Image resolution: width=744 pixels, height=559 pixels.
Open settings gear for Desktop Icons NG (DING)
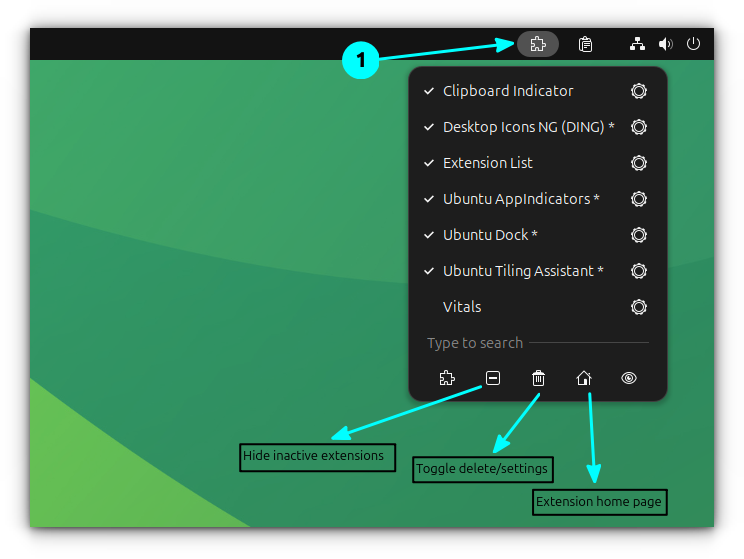point(639,127)
